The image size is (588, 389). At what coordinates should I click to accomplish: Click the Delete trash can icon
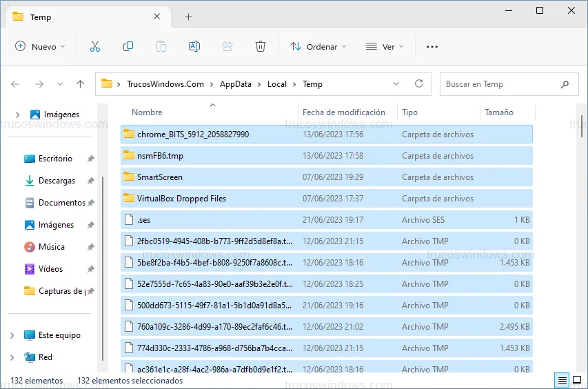261,46
